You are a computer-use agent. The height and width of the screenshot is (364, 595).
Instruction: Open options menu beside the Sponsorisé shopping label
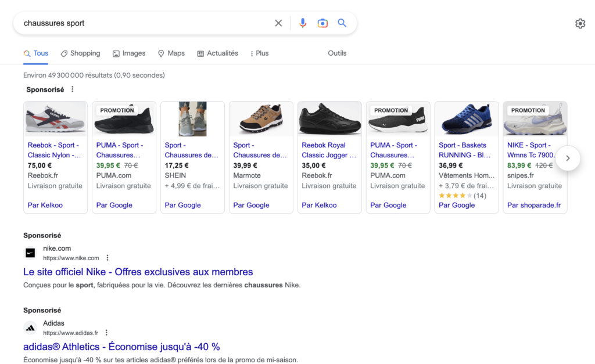tap(73, 89)
